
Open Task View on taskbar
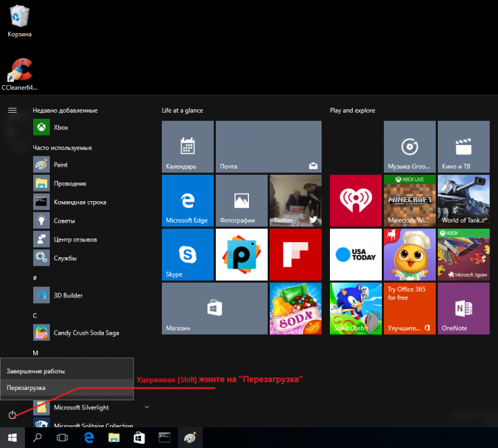point(62,438)
